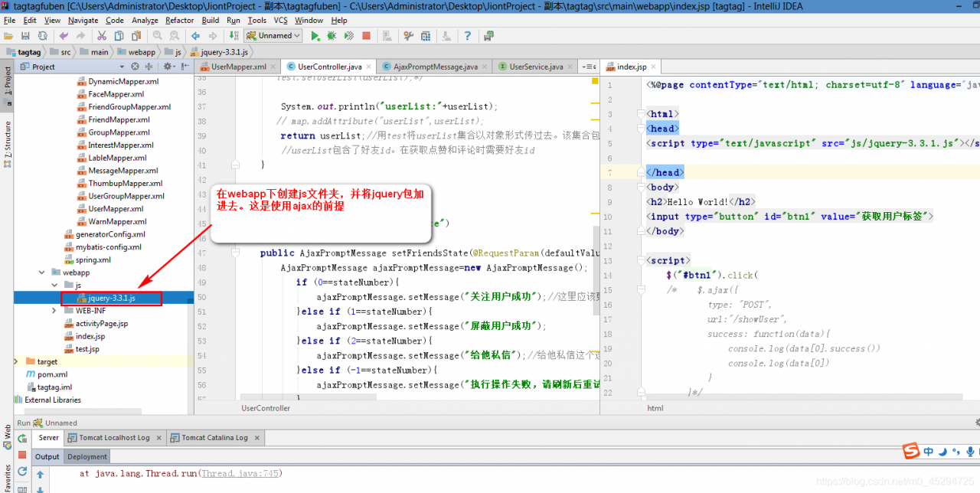Fold the <script> block in index.jsp gutter

coord(642,260)
